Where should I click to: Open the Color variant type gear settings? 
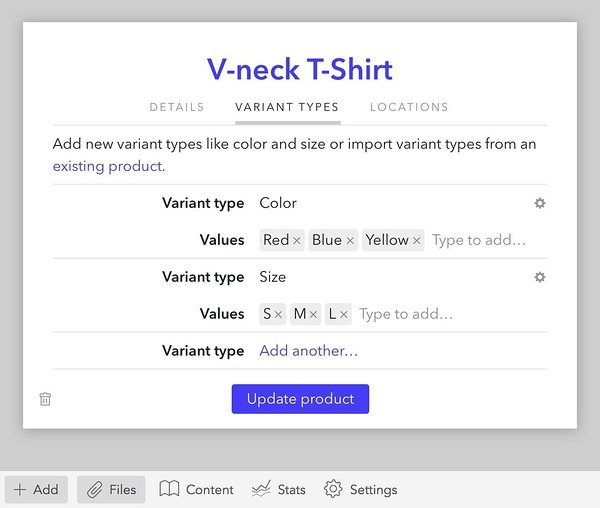click(540, 203)
